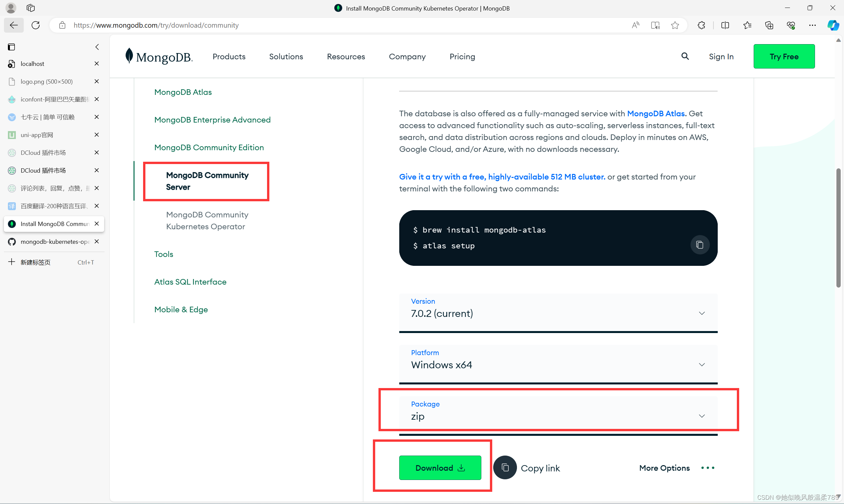The height and width of the screenshot is (504, 844).
Task: Open the Copilot sidebar icon
Action: [x=833, y=25]
